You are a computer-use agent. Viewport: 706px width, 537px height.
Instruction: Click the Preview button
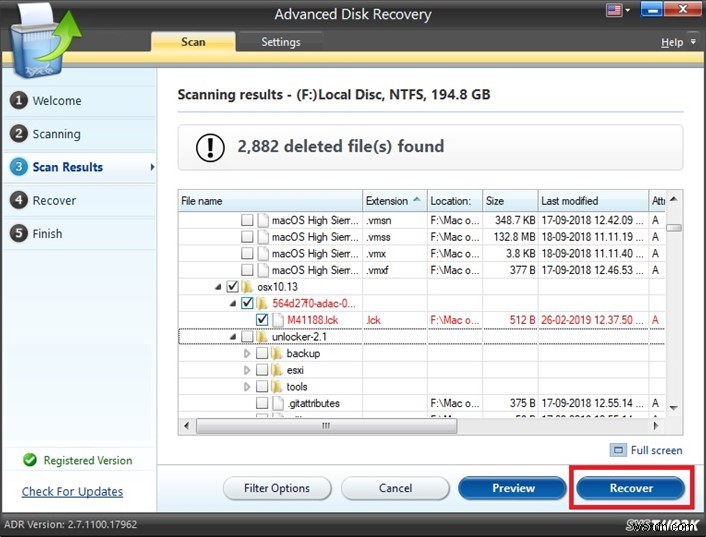[x=513, y=488]
